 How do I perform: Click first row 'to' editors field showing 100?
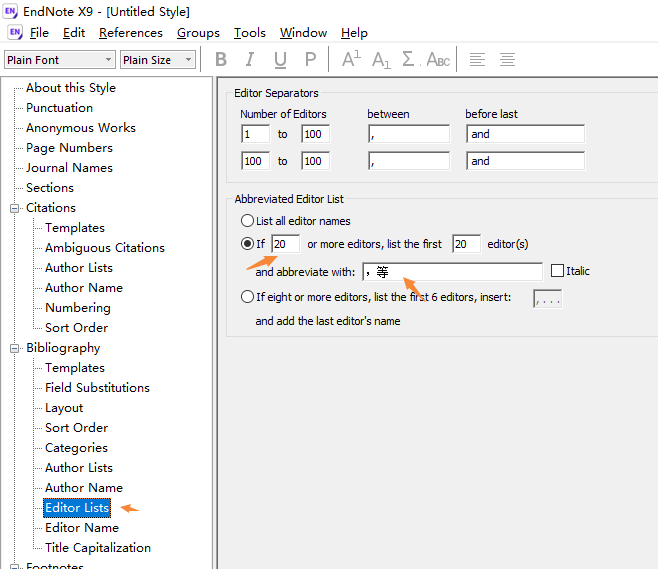316,134
